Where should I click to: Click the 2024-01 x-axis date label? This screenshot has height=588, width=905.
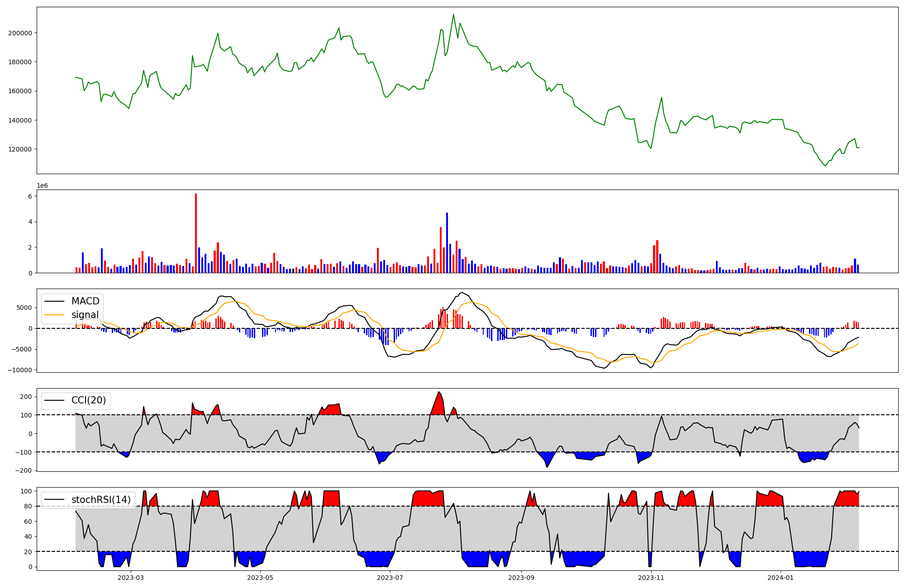(781, 578)
